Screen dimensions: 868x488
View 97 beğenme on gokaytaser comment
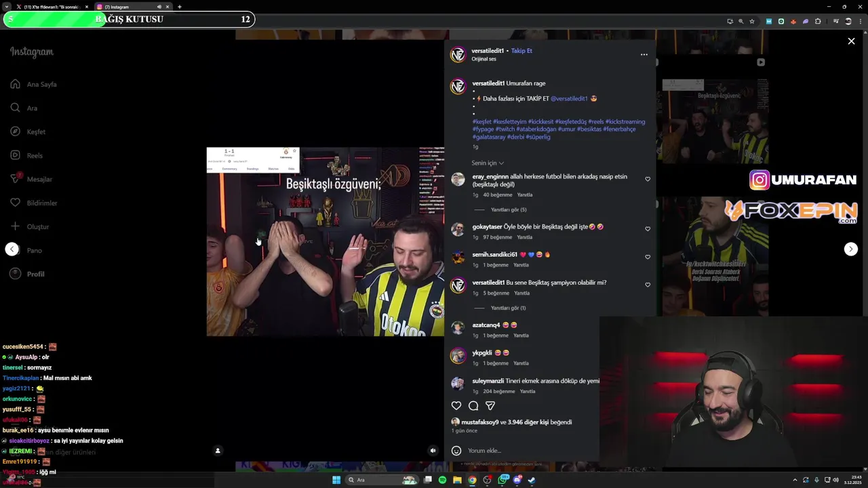497,238
